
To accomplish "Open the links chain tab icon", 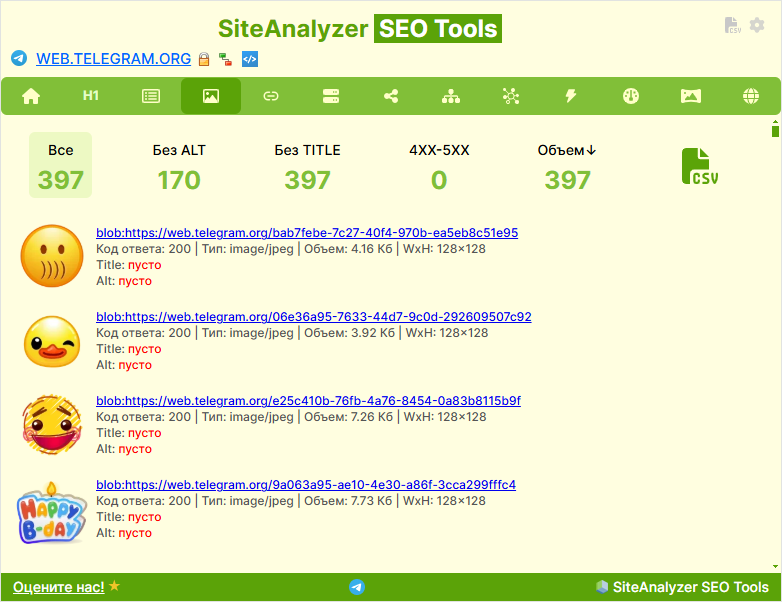I will click(271, 96).
